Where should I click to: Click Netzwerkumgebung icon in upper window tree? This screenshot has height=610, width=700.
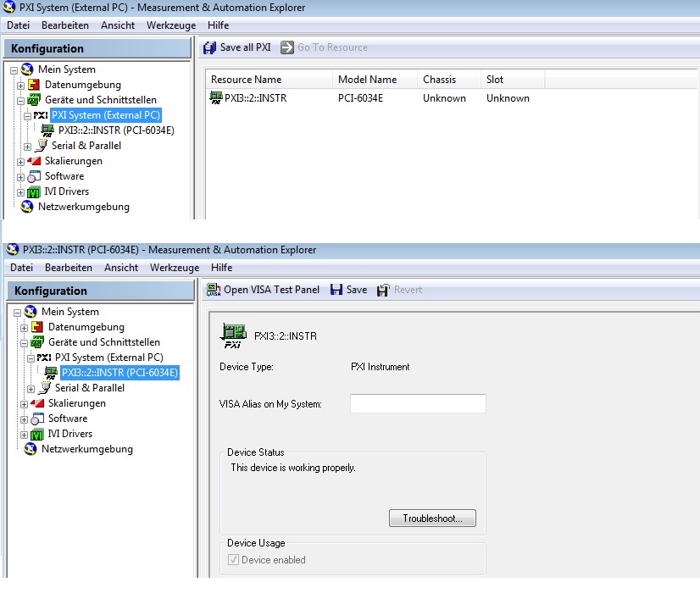point(27,207)
